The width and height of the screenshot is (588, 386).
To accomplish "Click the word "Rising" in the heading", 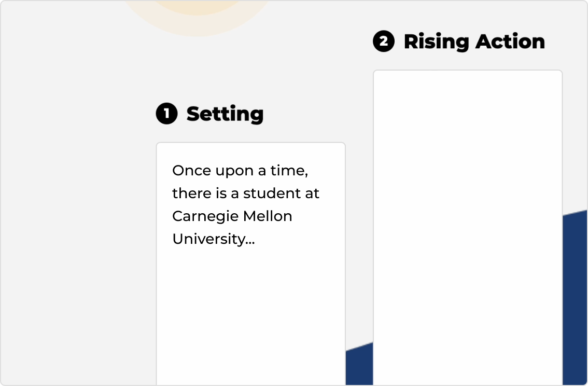I will point(437,42).
